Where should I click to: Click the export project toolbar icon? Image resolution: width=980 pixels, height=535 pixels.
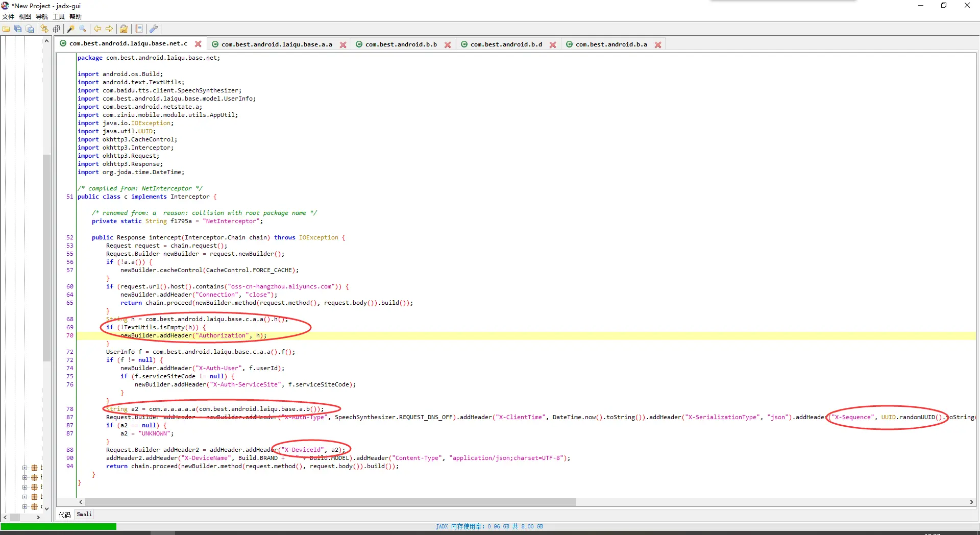(x=30, y=29)
